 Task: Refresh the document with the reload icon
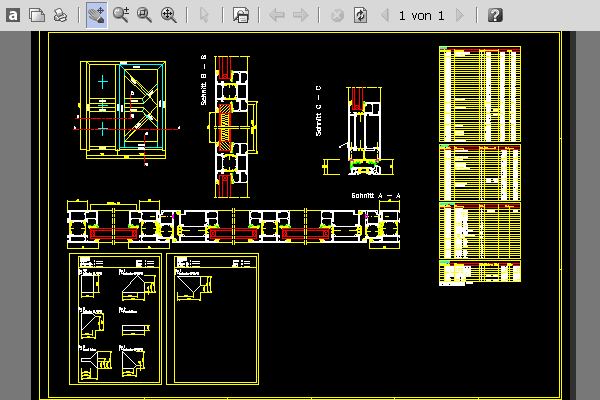(x=360, y=15)
